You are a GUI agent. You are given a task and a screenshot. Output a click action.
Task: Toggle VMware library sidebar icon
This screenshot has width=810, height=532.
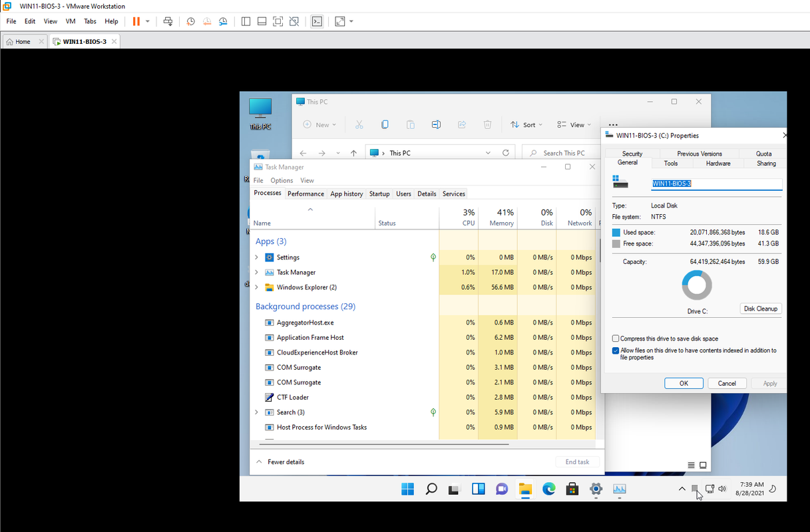point(246,21)
